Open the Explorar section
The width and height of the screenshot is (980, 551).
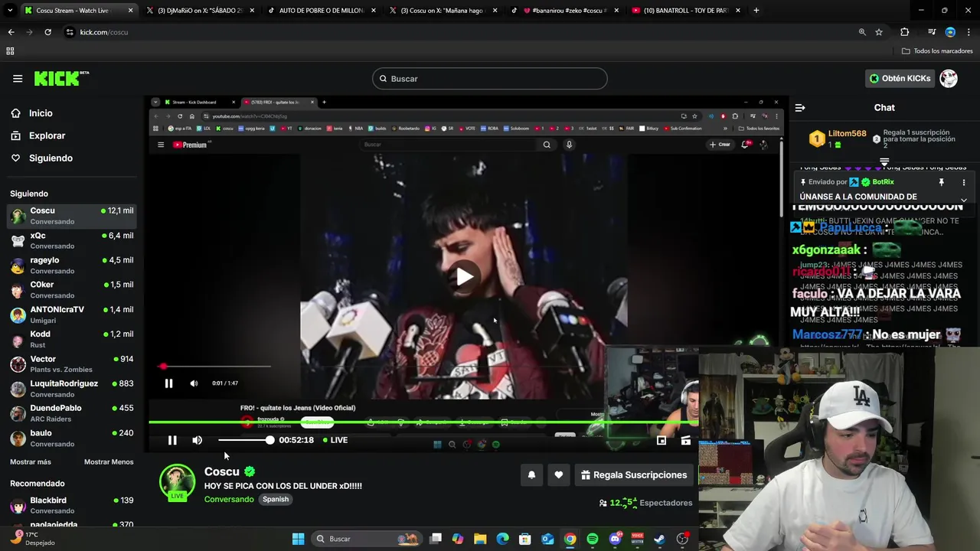(47, 135)
